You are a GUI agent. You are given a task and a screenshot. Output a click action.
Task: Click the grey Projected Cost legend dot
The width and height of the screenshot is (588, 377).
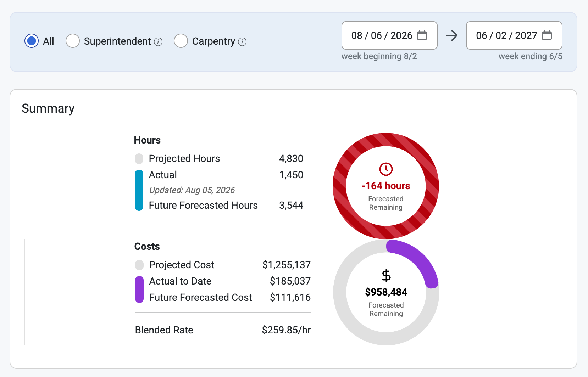pos(139,265)
